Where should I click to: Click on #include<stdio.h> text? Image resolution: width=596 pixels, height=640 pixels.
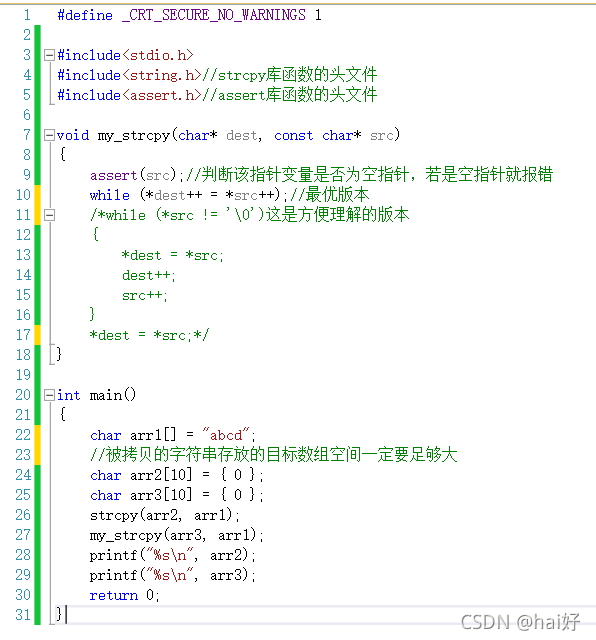point(125,55)
